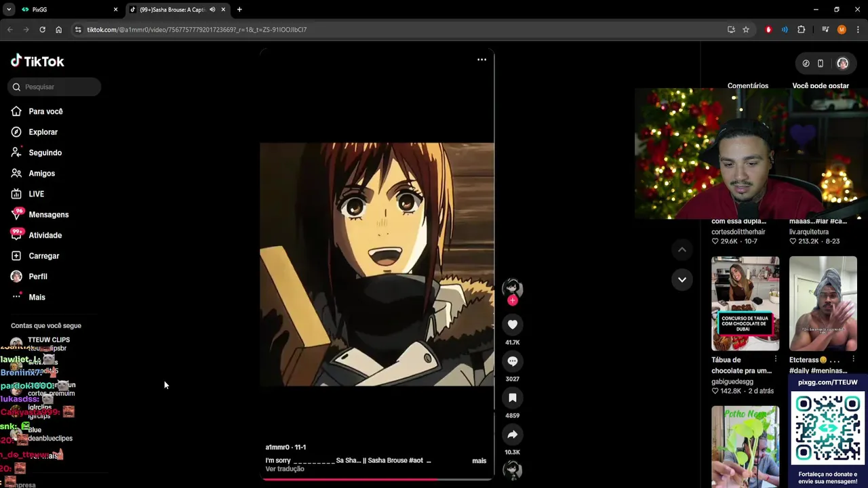Open the deanblueclips followed account
868x488 pixels.
50,439
